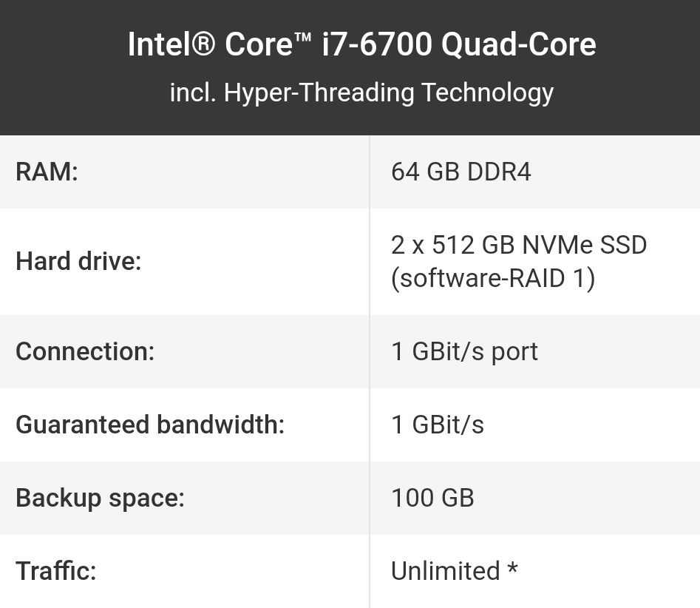Click the Guaranteed bandwidth label
This screenshot has width=700, height=608.
150,425
